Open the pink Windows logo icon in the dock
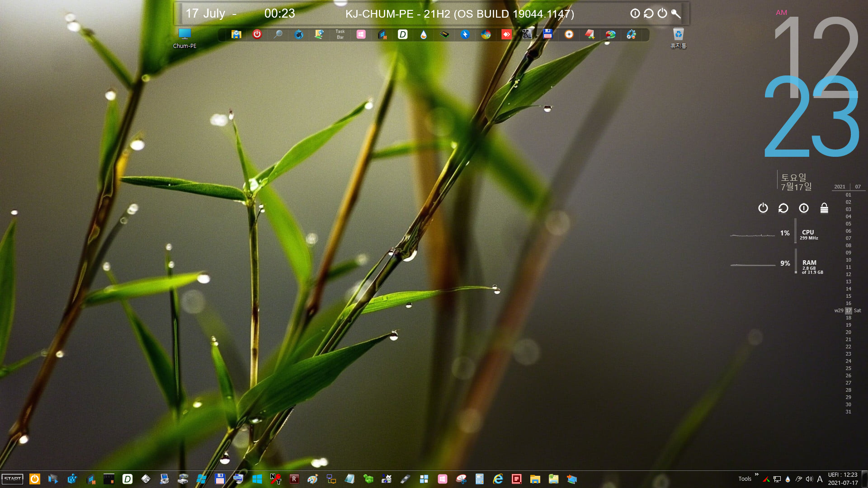The width and height of the screenshot is (868, 488). 361,34
